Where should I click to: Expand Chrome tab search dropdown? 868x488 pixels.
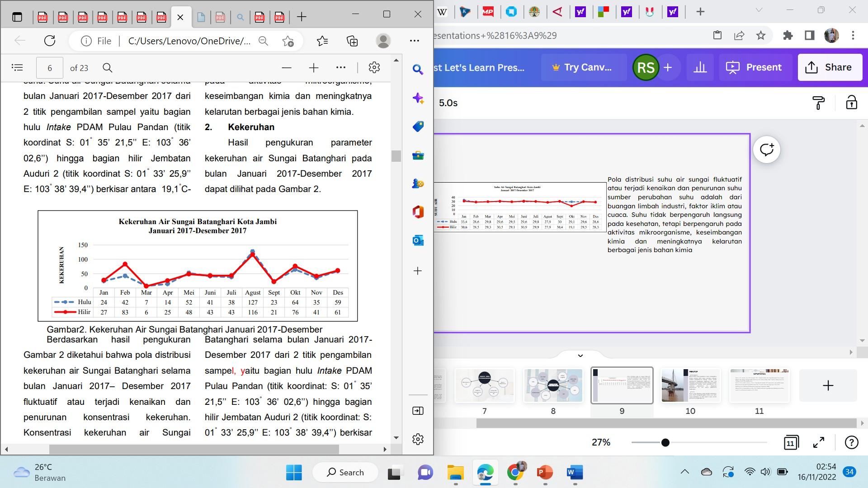pyautogui.click(x=759, y=10)
